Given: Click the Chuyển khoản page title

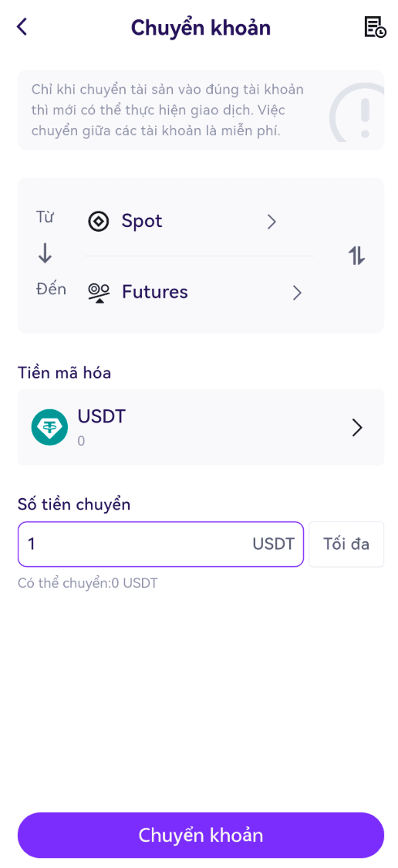Looking at the screenshot, I should point(201,27).
